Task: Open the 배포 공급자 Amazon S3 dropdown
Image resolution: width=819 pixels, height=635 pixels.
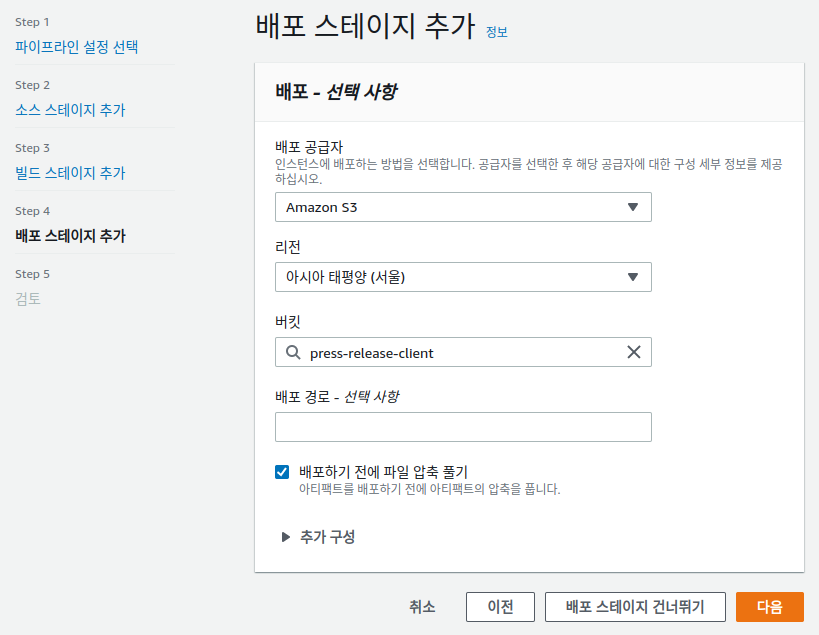Action: 463,207
